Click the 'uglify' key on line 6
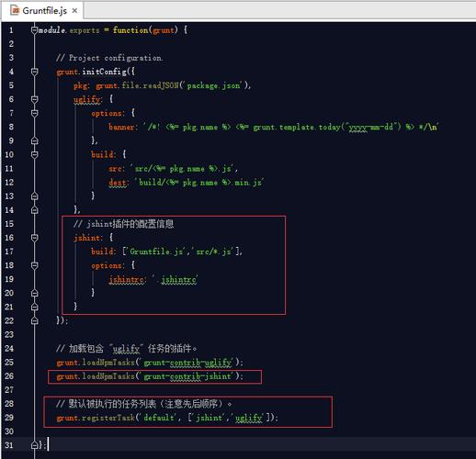Image resolution: width=476 pixels, height=459 pixels. 86,99
